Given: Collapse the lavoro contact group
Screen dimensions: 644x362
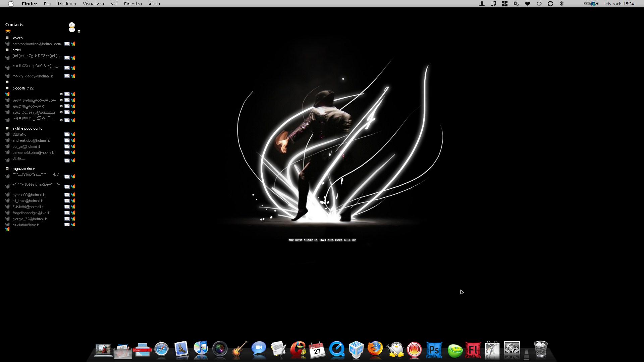Looking at the screenshot, I should point(7,38).
